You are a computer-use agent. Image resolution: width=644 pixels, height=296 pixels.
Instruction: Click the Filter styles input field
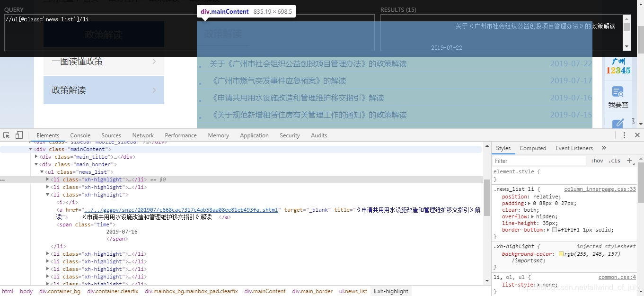pyautogui.click(x=539, y=161)
